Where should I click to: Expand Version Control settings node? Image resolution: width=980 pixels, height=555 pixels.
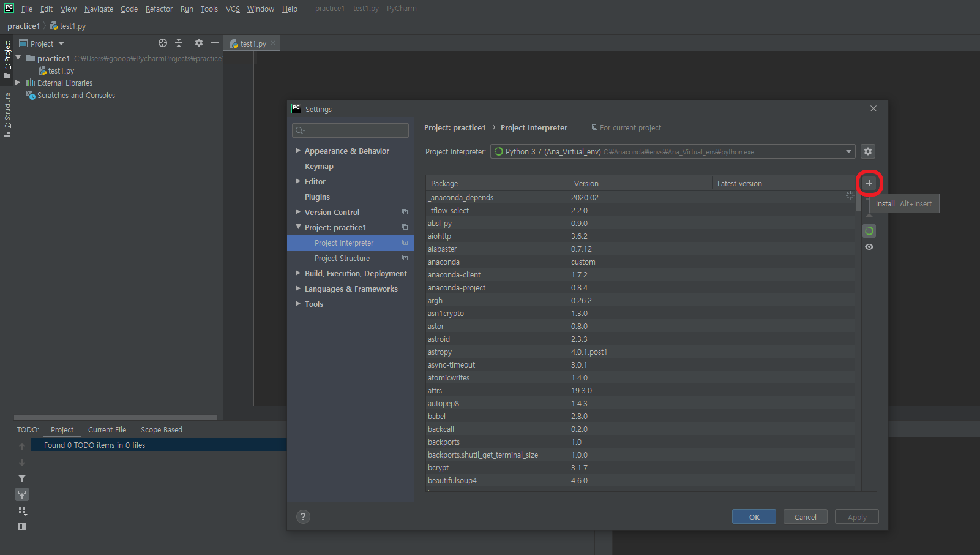click(x=298, y=212)
